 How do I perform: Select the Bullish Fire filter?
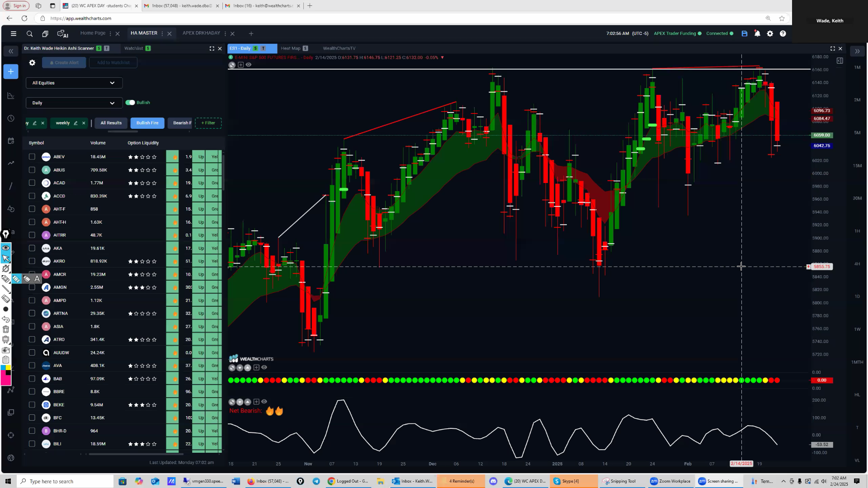(x=147, y=123)
